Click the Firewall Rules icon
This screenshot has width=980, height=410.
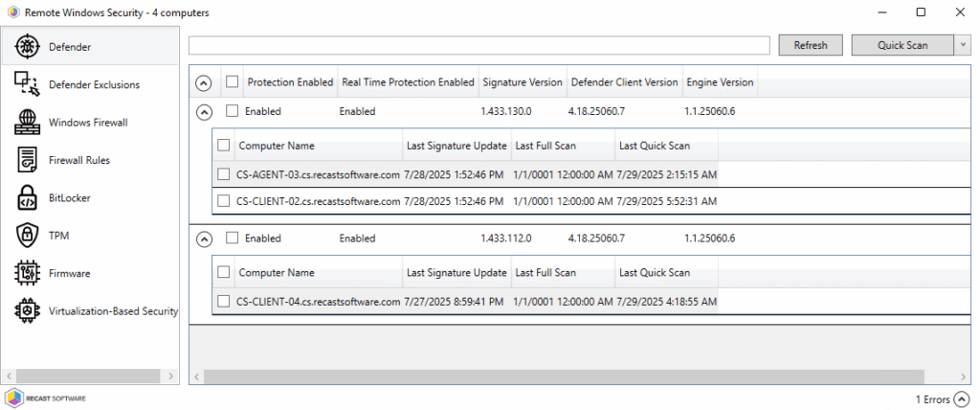tap(27, 160)
